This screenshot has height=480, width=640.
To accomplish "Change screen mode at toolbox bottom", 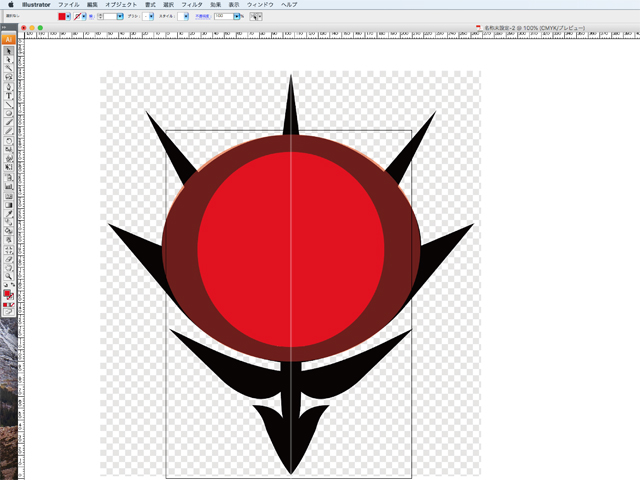I will click(x=9, y=311).
